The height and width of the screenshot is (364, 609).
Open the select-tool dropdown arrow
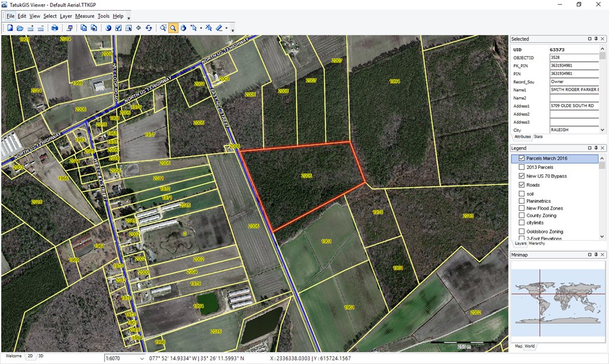coord(201,28)
